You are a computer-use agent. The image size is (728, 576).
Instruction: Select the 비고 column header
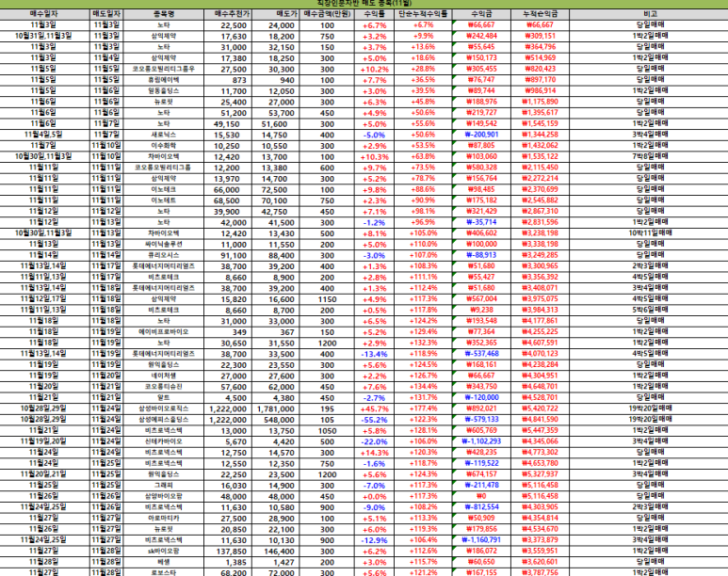pos(650,14)
